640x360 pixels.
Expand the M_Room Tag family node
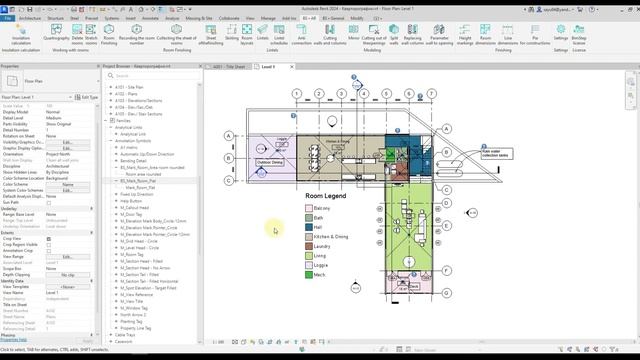(x=116, y=254)
